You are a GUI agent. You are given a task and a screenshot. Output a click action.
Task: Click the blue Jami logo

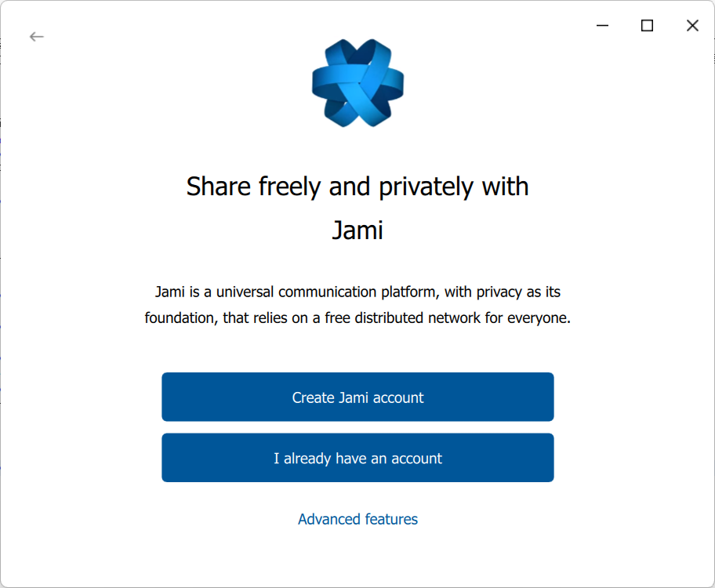coord(357,84)
